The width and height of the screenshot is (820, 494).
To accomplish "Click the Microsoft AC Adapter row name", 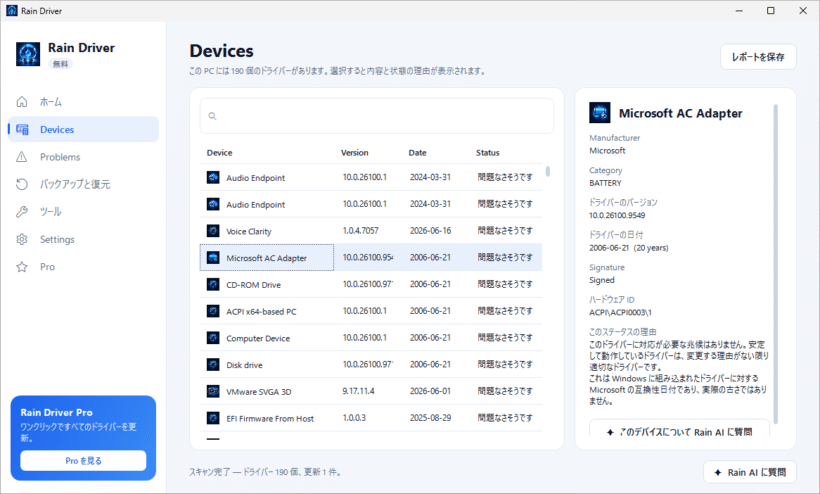I will pos(266,258).
